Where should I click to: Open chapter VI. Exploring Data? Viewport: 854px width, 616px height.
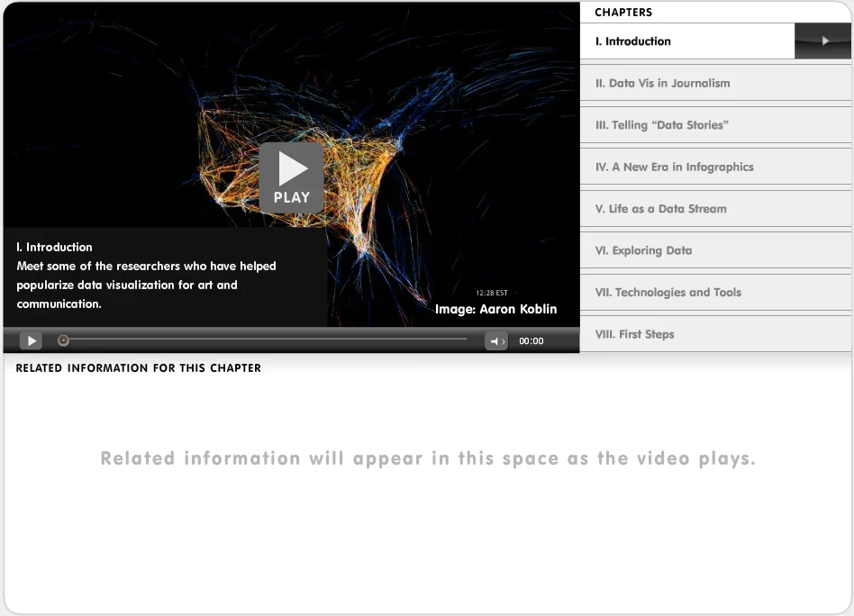point(715,250)
